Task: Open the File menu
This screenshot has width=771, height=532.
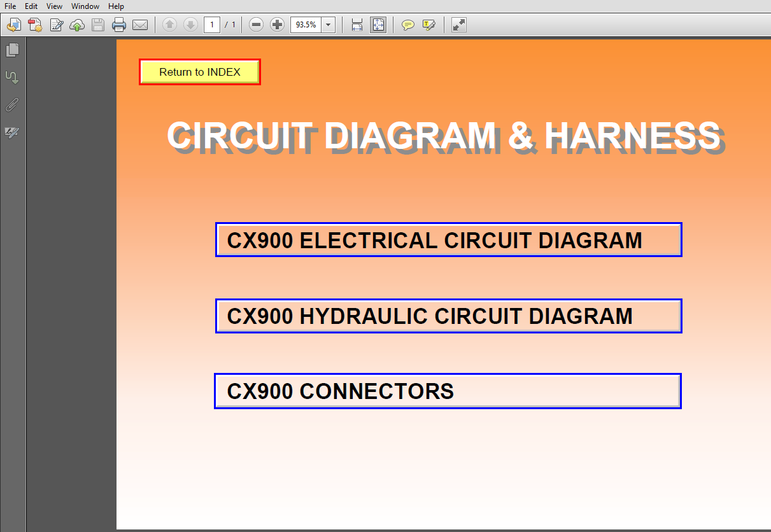Action: [x=10, y=6]
